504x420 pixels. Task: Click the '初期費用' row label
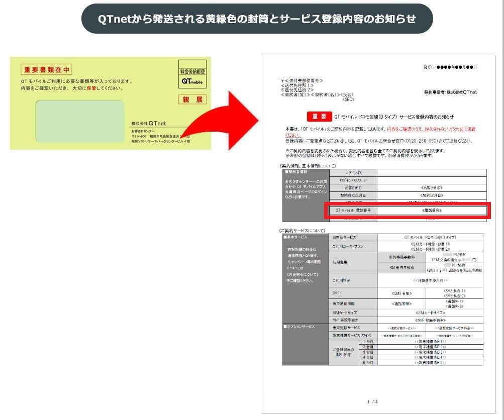point(353,262)
